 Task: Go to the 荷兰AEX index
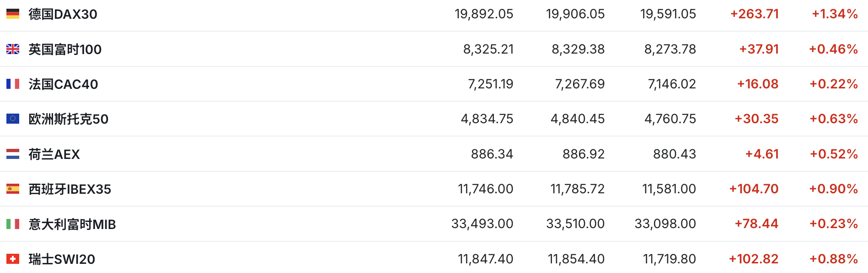click(x=54, y=154)
